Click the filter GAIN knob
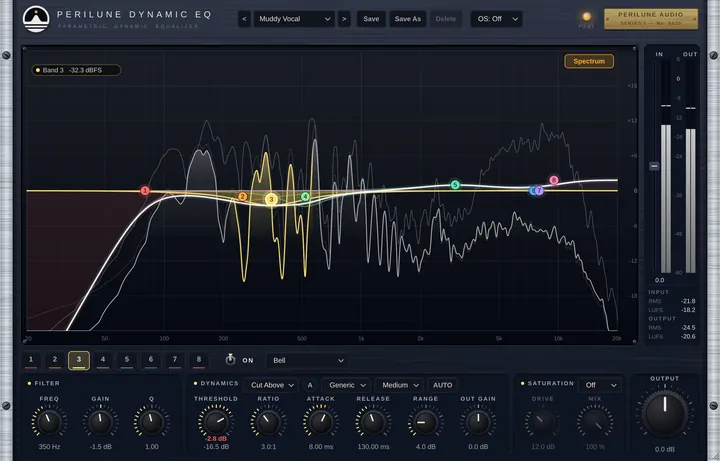This screenshot has width=720, height=461. coord(101,423)
